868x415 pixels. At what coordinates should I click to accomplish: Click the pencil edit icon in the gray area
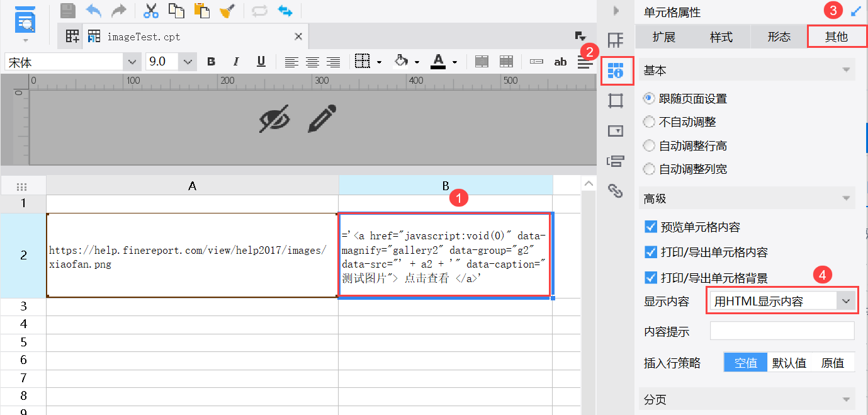(323, 118)
